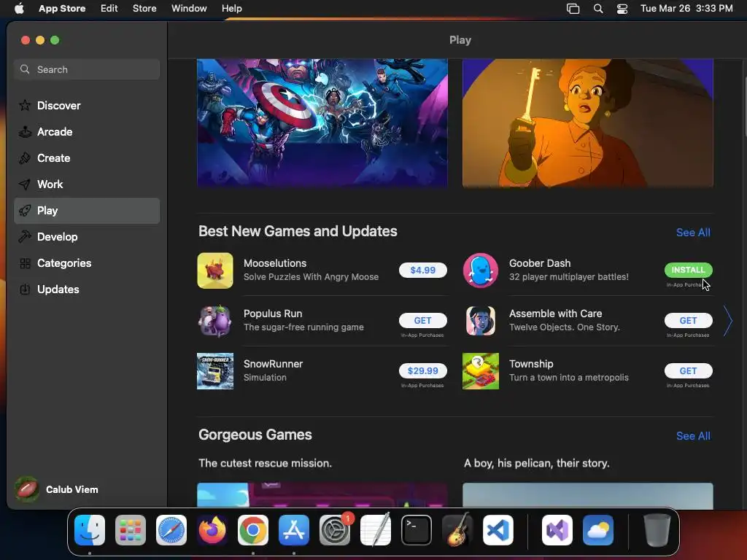The image size is (747, 560).
Task: Open the Marvel heroes featured banner
Action: (x=322, y=122)
